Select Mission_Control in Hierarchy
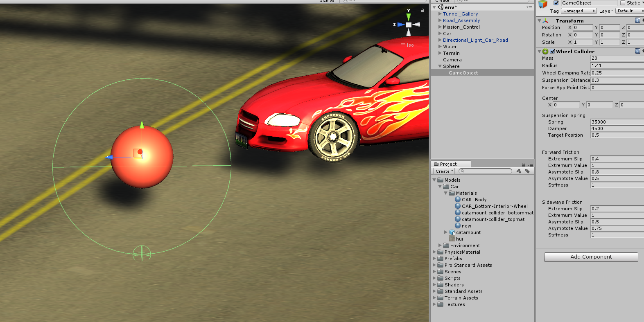The image size is (644, 322). [x=461, y=27]
